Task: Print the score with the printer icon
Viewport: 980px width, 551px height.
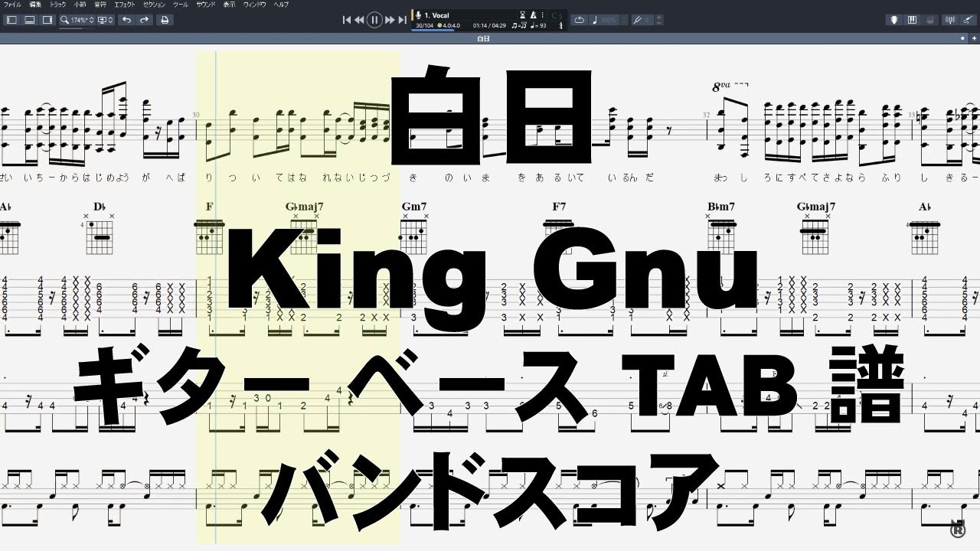Action: tap(164, 20)
